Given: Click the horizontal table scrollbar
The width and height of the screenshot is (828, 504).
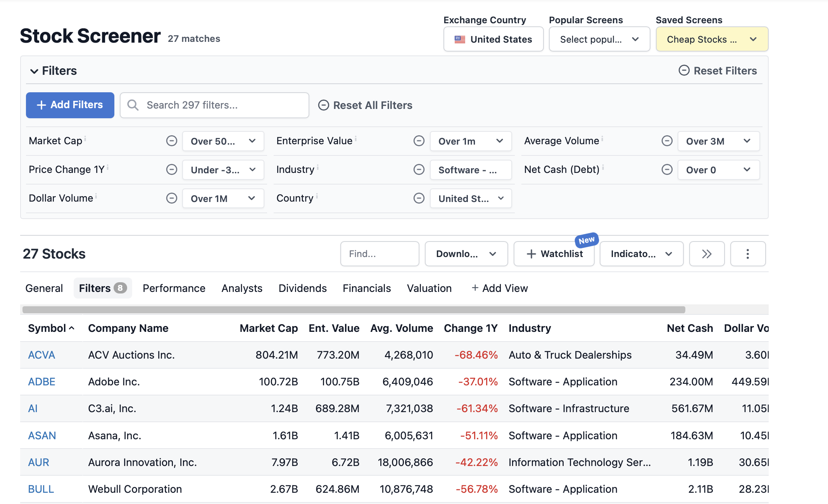Looking at the screenshot, I should coord(354,310).
